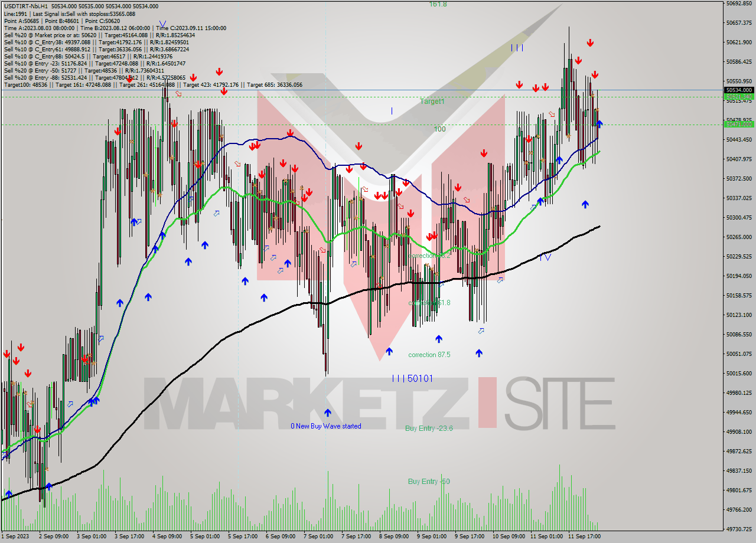Select the blue 'I V' wave label
The width and height of the screenshot is (756, 543).
[545, 257]
